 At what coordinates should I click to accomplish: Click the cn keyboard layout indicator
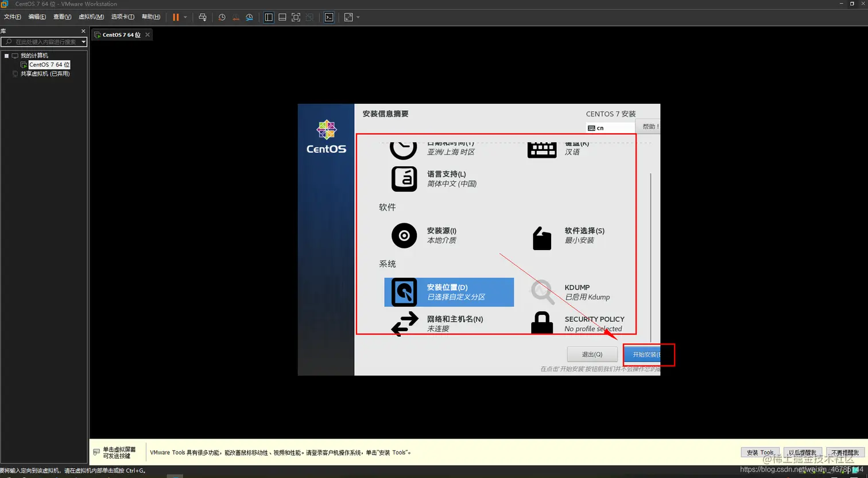click(610, 128)
